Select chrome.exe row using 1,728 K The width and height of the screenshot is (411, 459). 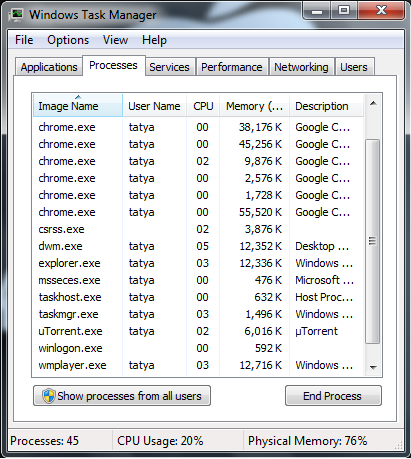198,195
